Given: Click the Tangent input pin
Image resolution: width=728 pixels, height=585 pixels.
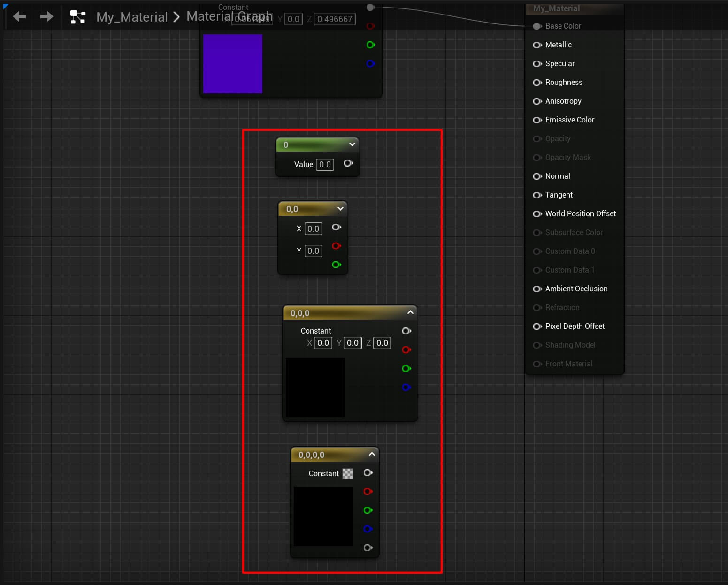Looking at the screenshot, I should (537, 195).
